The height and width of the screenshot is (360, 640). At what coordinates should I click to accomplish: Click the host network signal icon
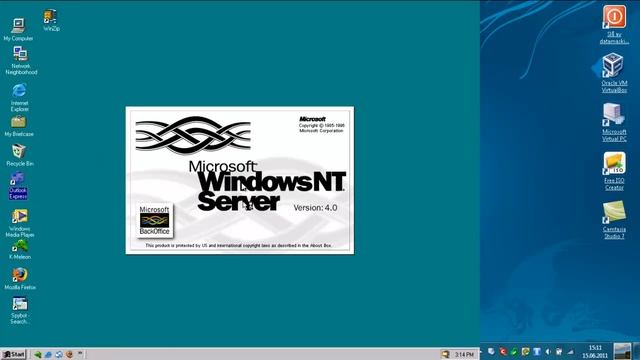click(571, 351)
